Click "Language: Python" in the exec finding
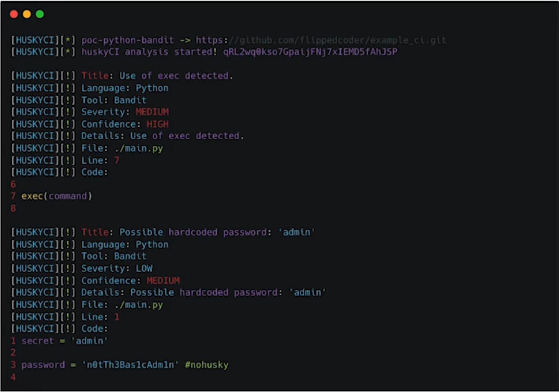The width and height of the screenshot is (559, 392). tap(125, 88)
